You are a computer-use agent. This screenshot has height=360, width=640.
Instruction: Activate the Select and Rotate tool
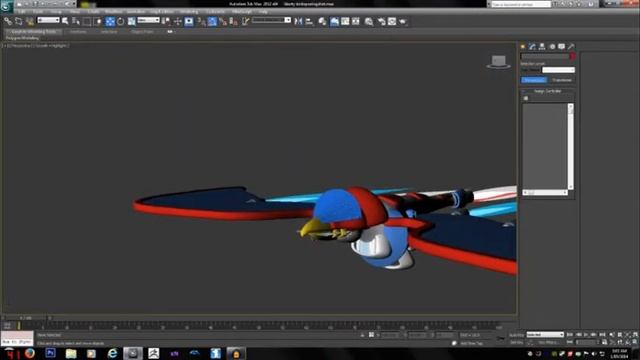[x=121, y=21]
